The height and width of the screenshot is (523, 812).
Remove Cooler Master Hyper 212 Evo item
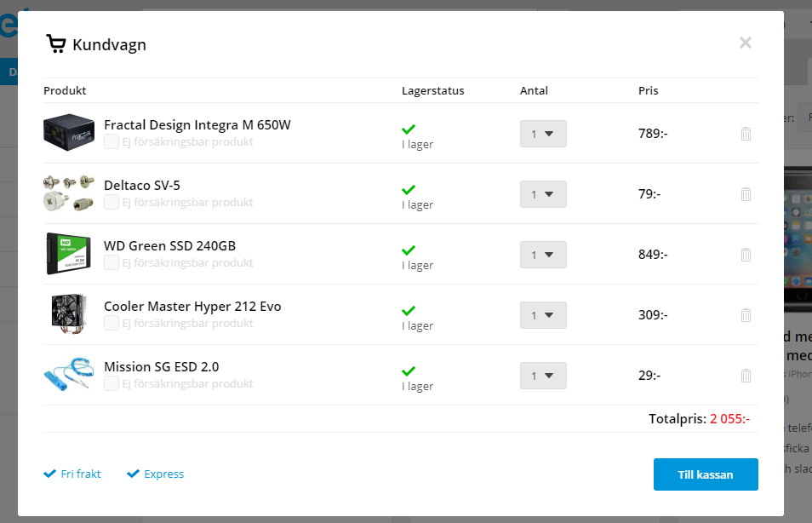(746, 315)
